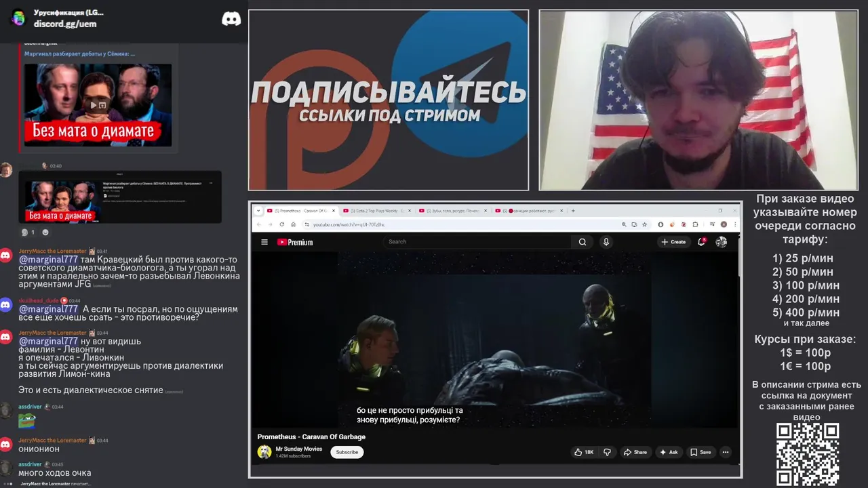Click the pepe emoji from assdriver

[x=27, y=421]
